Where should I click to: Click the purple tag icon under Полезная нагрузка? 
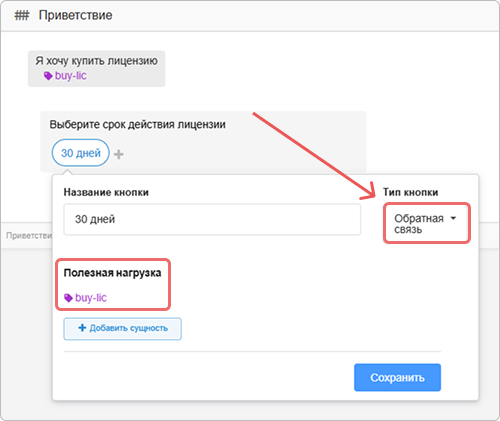pos(68,298)
